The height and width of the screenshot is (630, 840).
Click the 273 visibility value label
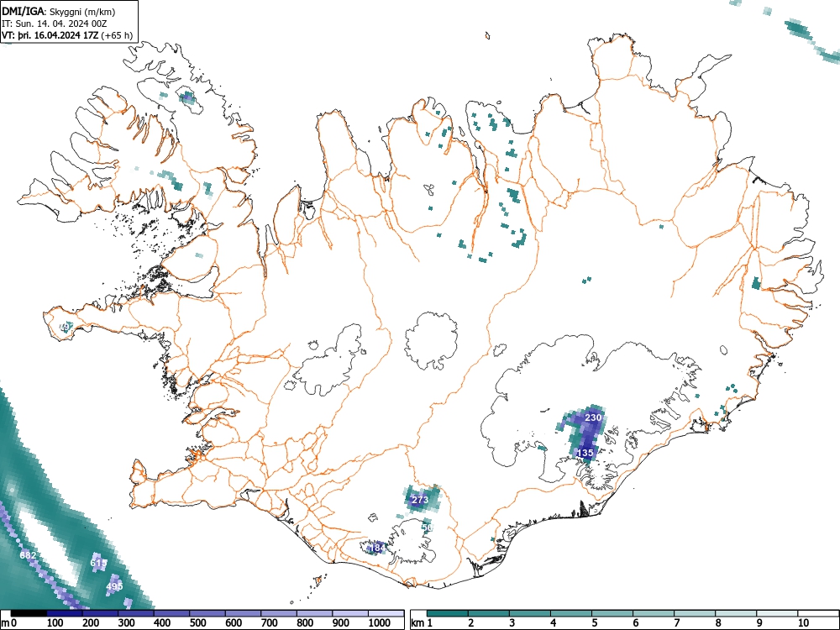(419, 500)
